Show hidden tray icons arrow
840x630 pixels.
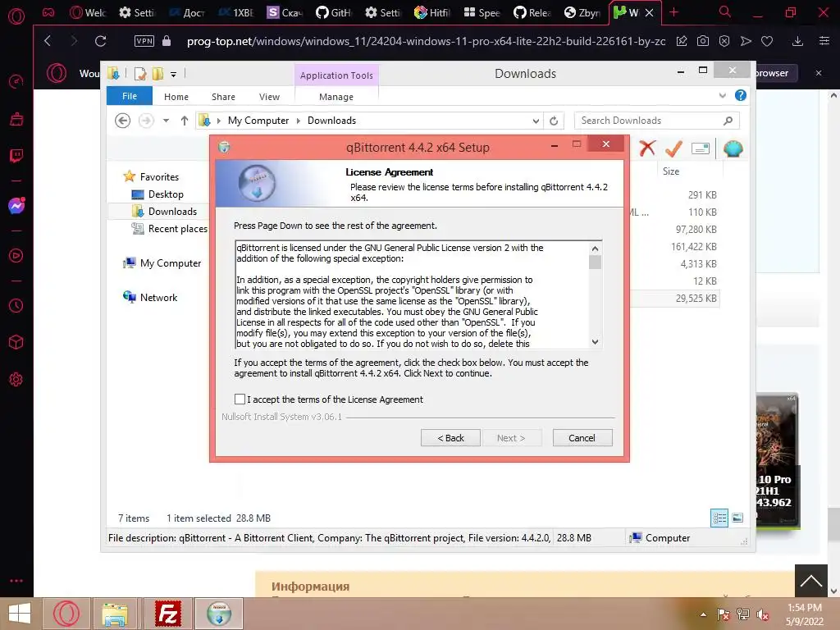703,614
